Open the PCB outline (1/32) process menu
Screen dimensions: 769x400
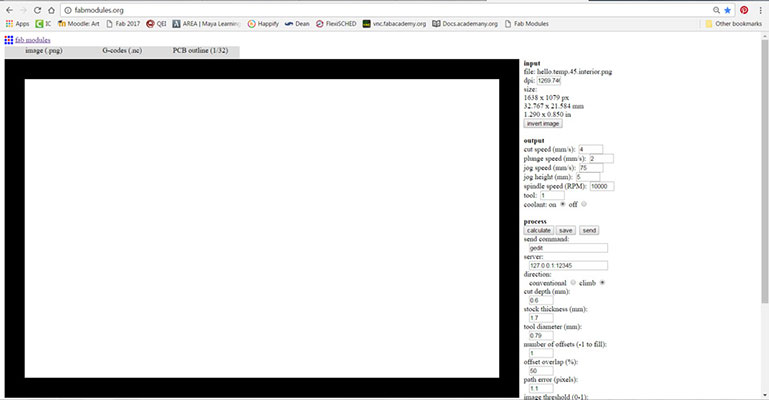[x=200, y=50]
